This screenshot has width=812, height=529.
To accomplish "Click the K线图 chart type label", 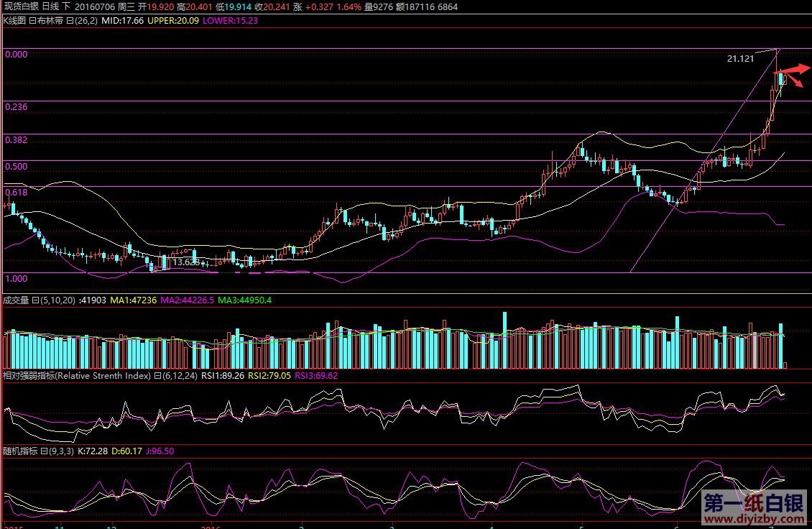I will [14, 21].
